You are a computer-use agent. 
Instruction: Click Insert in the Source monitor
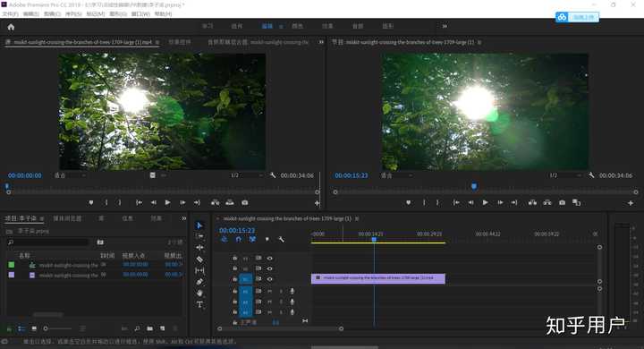215,202
